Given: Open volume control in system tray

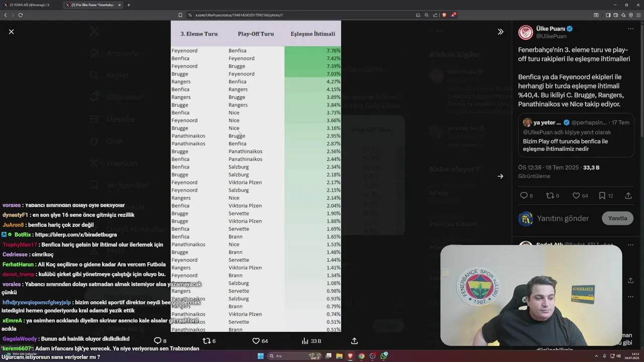Looking at the screenshot, I should click(x=618, y=356).
